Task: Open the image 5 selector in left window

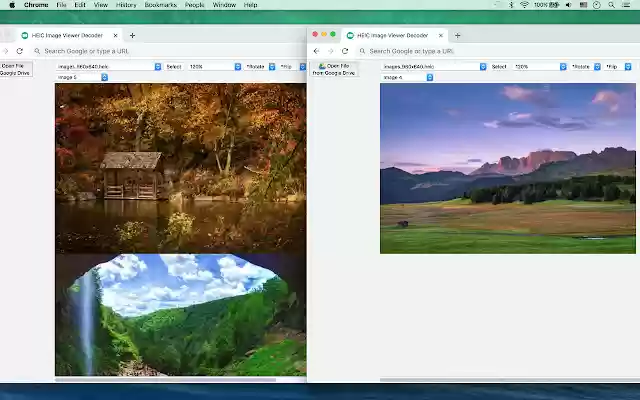Action: 82,77
